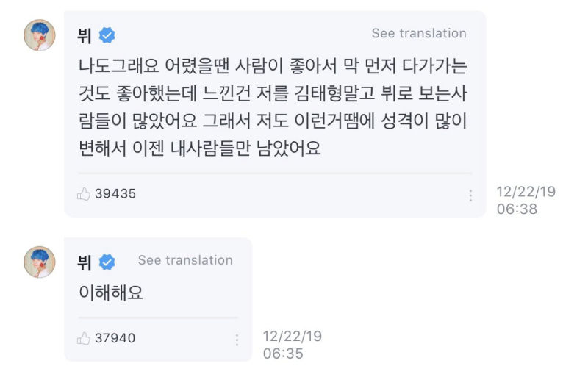Image resolution: width=588 pixels, height=366 pixels.
Task: Click the 37940 like count
Action: [115, 339]
